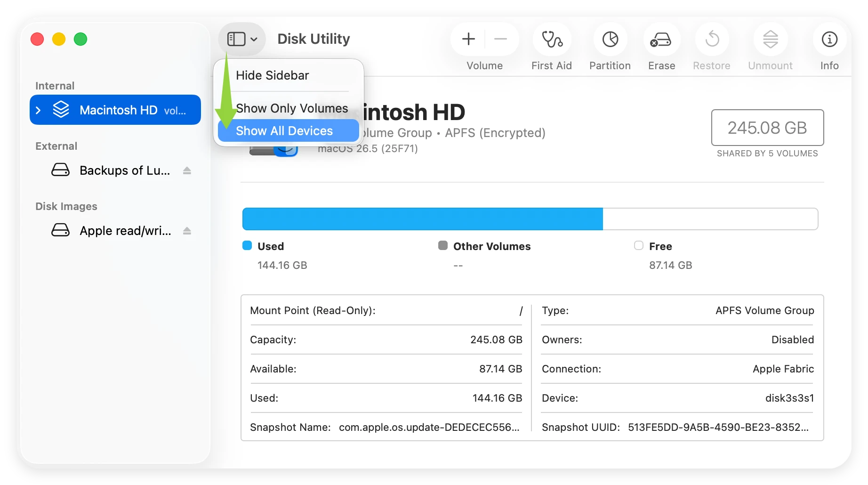
Task: Click the Mount Point (Read-Only) row
Action: [x=386, y=310]
